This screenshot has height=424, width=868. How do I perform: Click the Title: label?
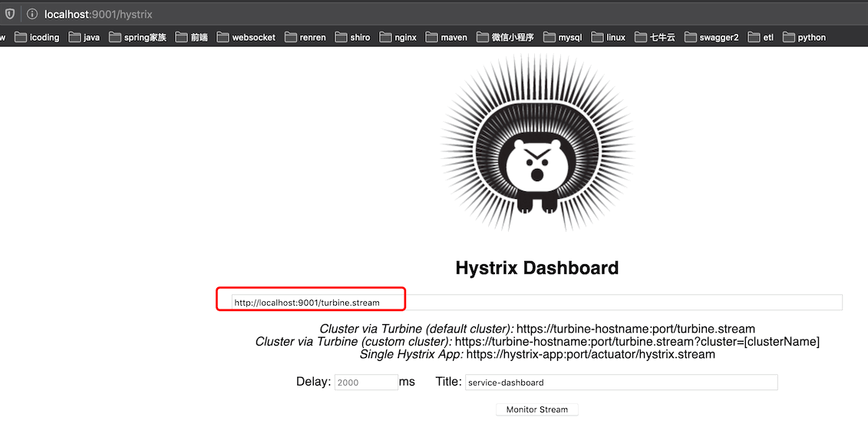pyautogui.click(x=448, y=382)
